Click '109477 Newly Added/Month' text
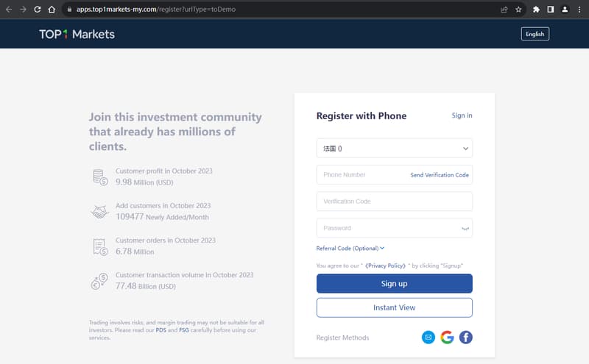Viewport: 589px width, 364px height. point(162,217)
